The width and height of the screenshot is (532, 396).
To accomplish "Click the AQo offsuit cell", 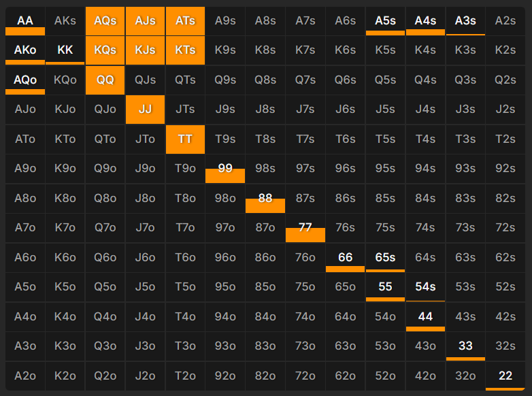I will [25, 80].
